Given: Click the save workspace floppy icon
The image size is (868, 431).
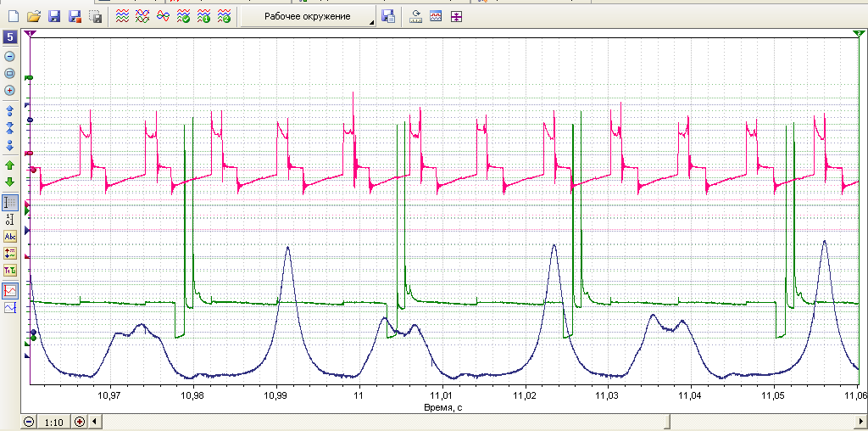Looking at the screenshot, I should coord(388,17).
